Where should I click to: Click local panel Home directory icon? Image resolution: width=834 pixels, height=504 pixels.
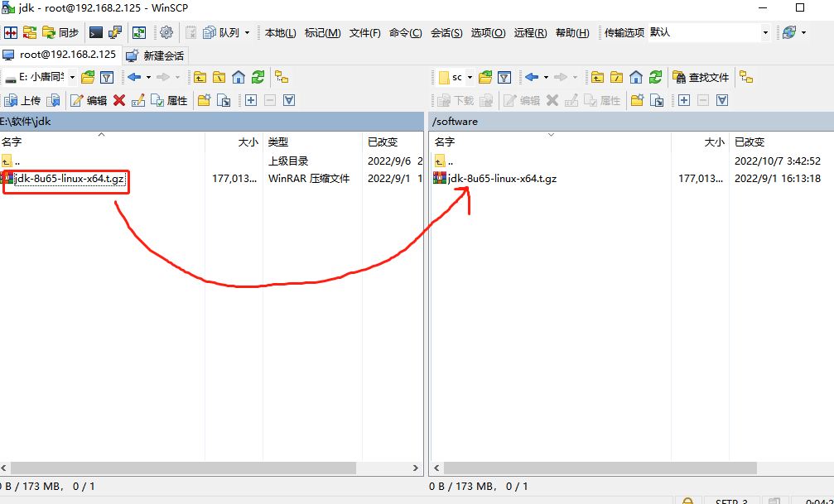point(239,78)
